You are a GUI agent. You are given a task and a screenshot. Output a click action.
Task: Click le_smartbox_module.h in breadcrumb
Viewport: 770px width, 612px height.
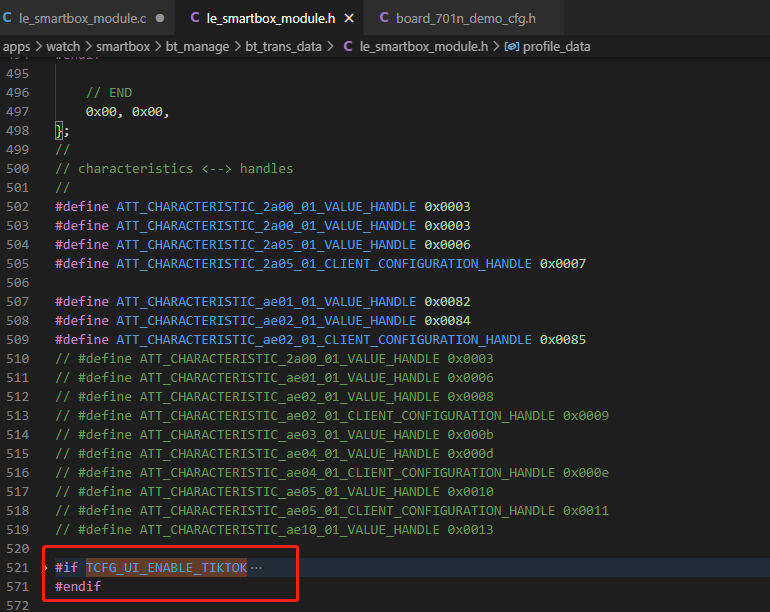424,47
